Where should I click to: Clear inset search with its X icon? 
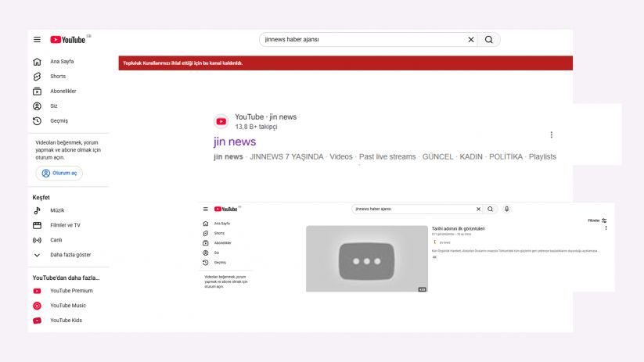pyautogui.click(x=478, y=209)
